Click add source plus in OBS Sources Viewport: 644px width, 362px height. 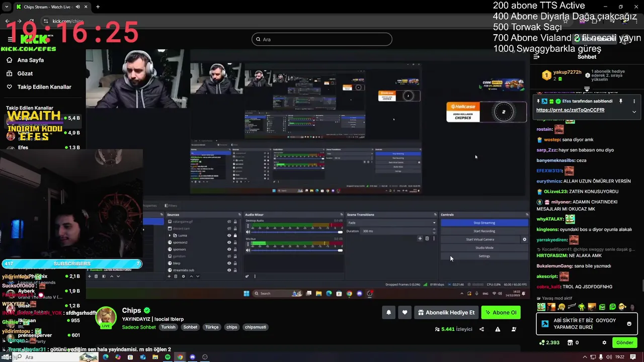click(169, 276)
